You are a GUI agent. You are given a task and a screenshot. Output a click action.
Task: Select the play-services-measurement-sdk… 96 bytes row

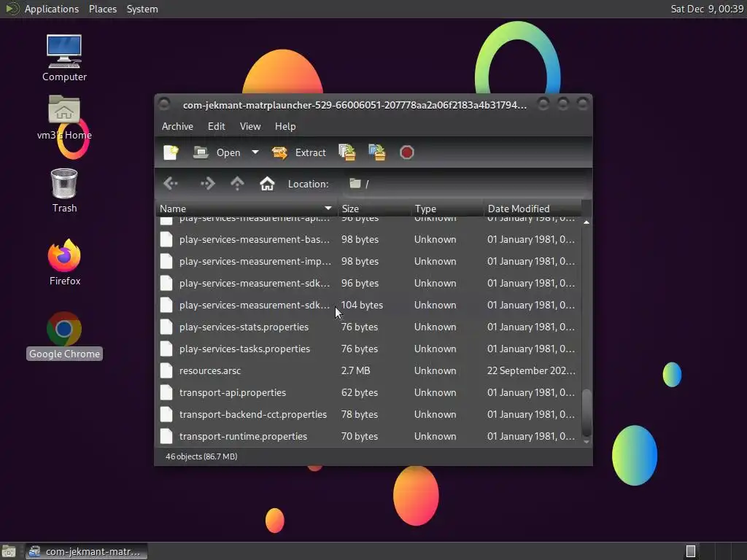click(368, 283)
